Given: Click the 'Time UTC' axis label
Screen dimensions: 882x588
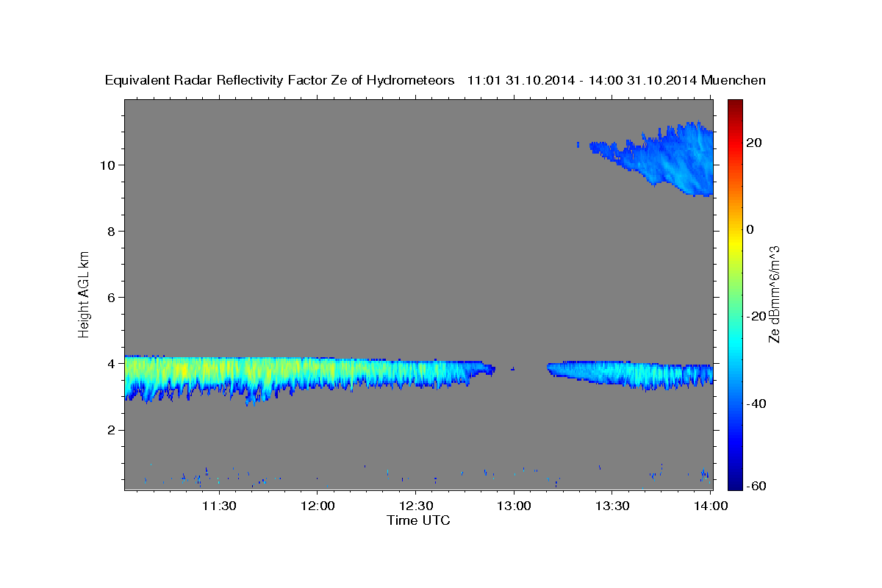Looking at the screenshot, I should click(x=418, y=520).
